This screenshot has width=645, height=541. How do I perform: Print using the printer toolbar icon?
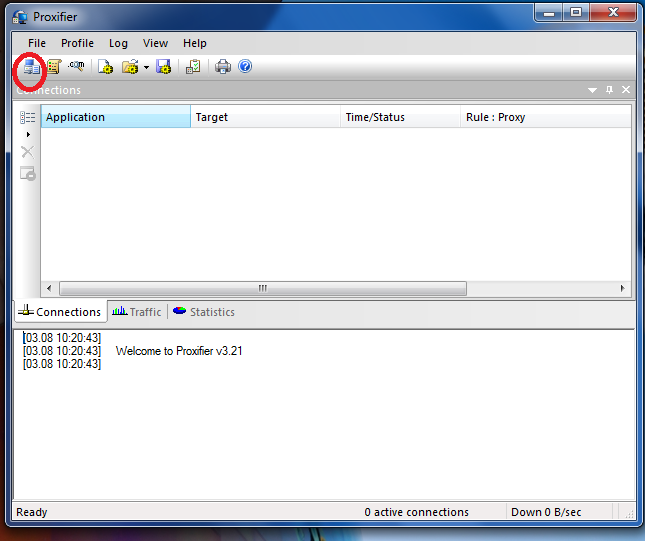(x=223, y=67)
